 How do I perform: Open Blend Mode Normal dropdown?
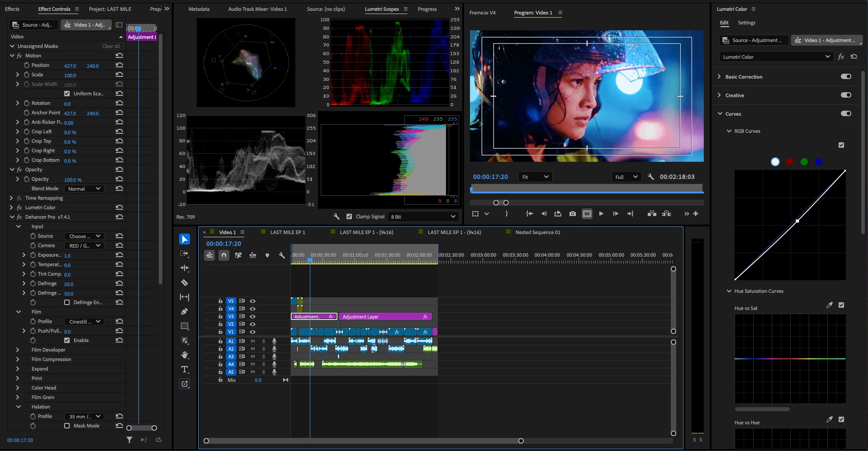(x=84, y=188)
